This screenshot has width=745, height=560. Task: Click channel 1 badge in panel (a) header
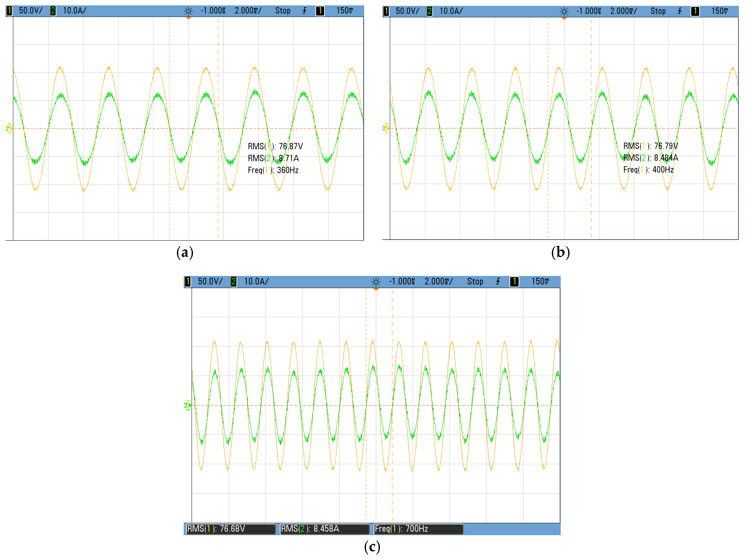[x=9, y=11]
